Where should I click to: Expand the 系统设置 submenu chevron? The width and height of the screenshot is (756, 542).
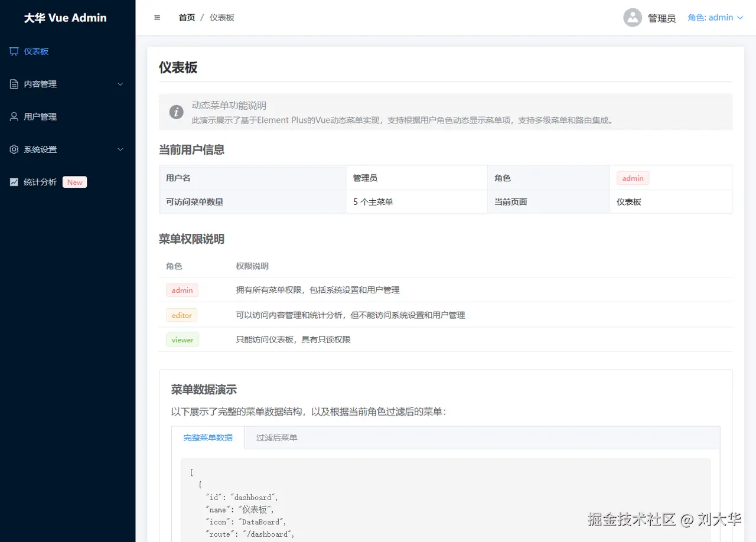[120, 149]
